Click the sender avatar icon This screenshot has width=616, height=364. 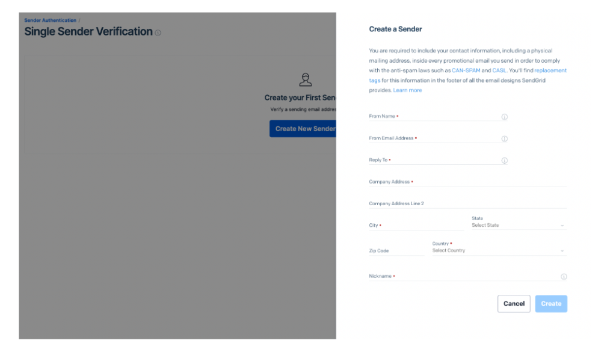click(x=306, y=79)
